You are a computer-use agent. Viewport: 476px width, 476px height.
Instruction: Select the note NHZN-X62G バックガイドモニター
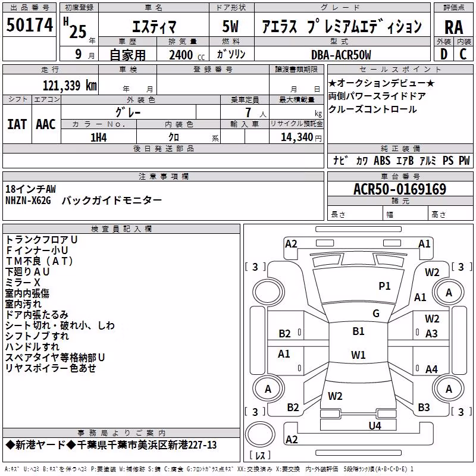point(83,201)
